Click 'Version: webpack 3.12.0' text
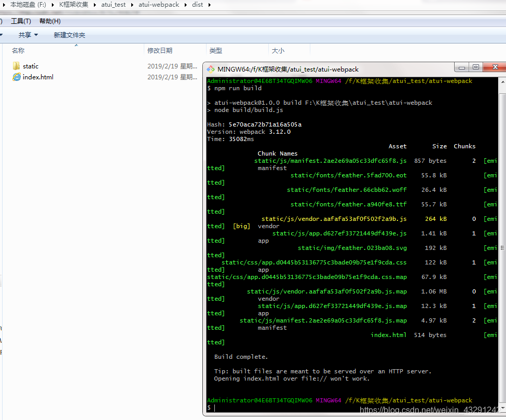This screenshot has height=420, width=506. click(x=249, y=132)
